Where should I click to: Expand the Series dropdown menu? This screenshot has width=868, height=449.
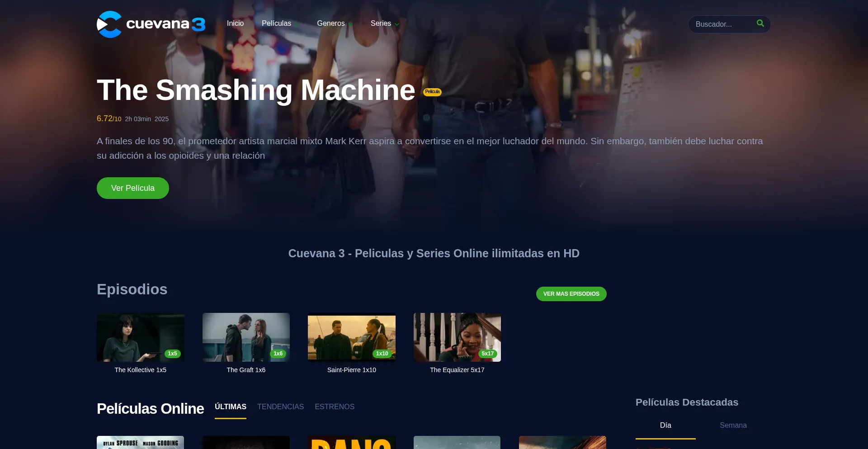point(384,24)
